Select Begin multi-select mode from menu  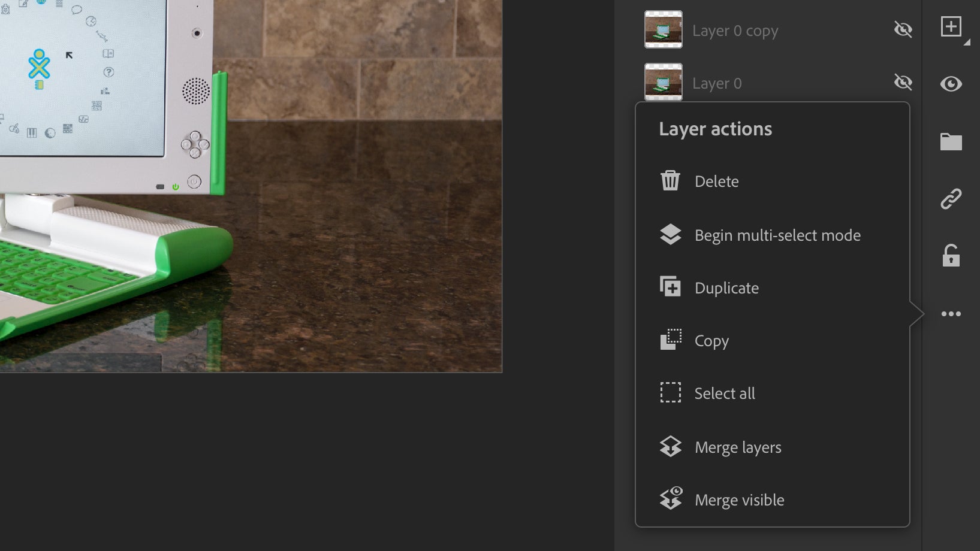tap(777, 235)
